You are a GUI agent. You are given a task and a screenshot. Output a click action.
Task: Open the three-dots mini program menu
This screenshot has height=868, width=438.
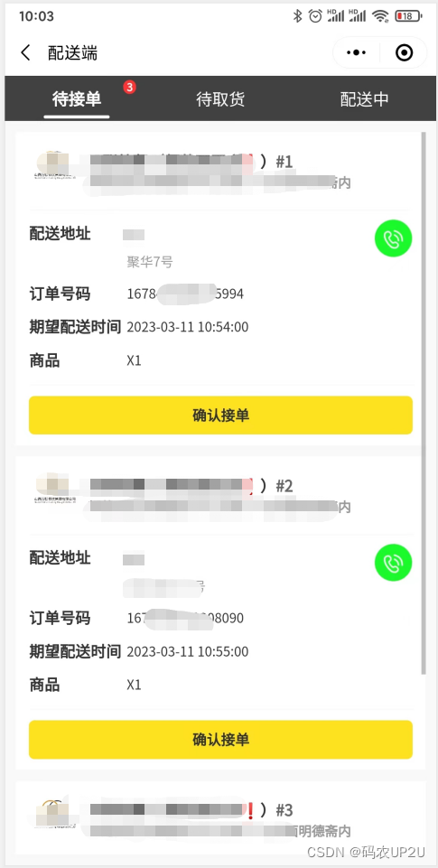point(356,53)
